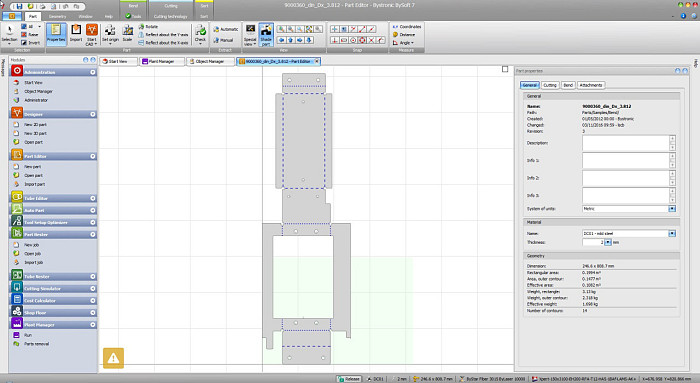Screen dimensions: 700x383
Task: Collapse the Part Editor module section
Action: 93,156
